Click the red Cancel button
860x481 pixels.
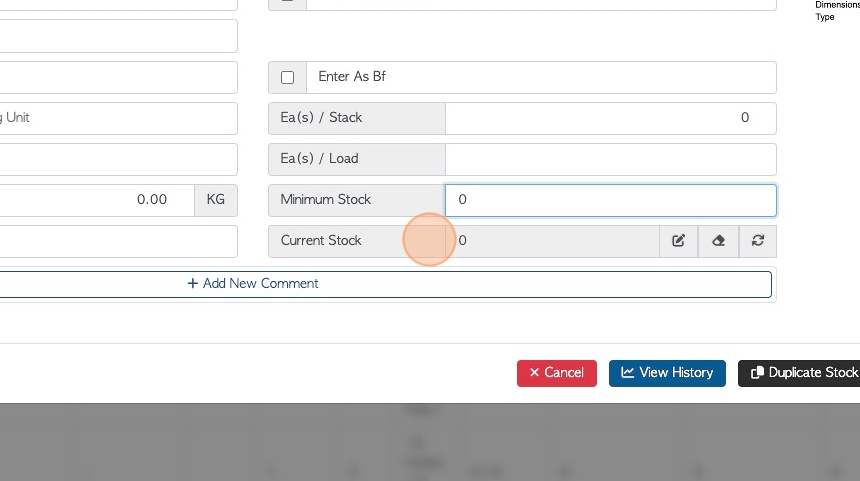[x=557, y=373]
